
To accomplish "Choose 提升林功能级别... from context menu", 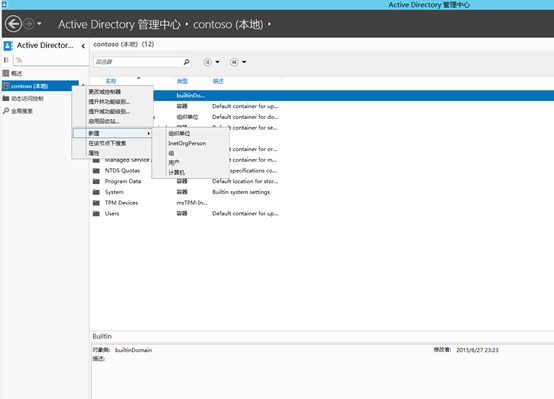I will 109,102.
